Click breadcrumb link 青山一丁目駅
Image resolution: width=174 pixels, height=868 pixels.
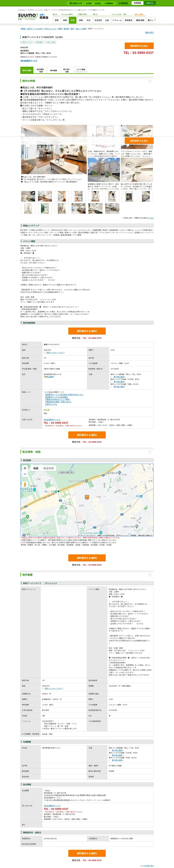(x=81, y=29)
